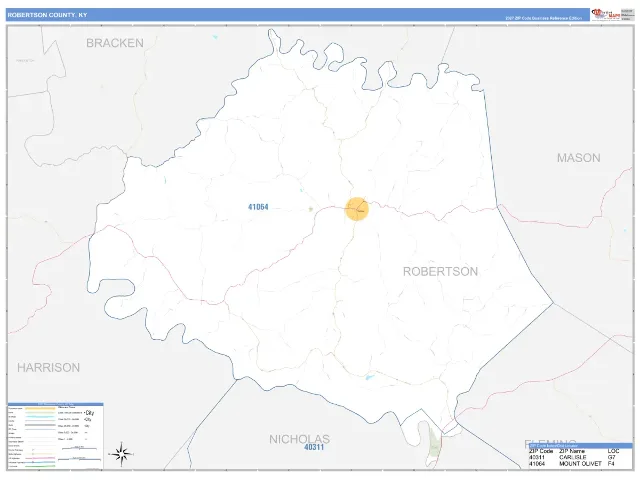Image resolution: width=640 pixels, height=480 pixels.
Task: Click the G7 location cell
Action: [611, 458]
